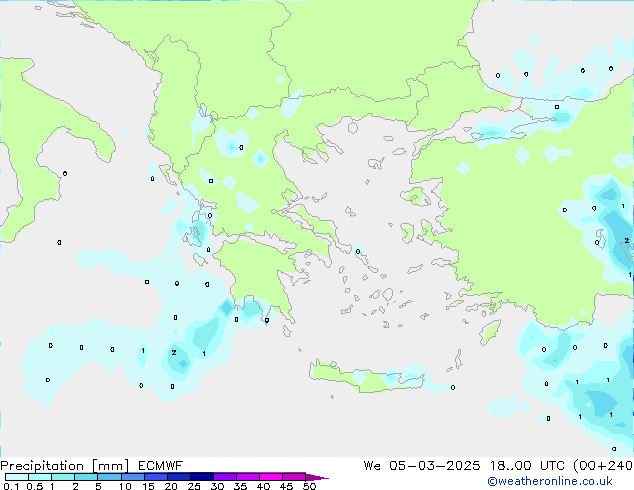Click legend scale label '50'
This screenshot has width=634, height=490.
(309, 486)
